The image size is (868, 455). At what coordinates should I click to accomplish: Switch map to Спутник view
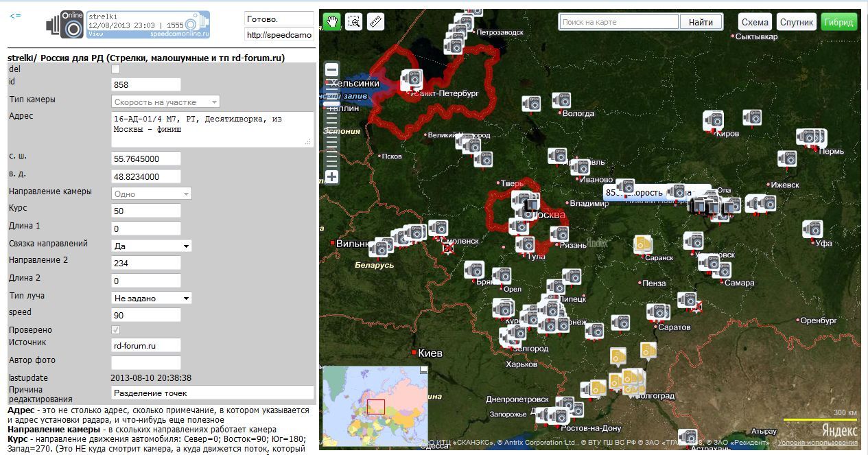[796, 22]
